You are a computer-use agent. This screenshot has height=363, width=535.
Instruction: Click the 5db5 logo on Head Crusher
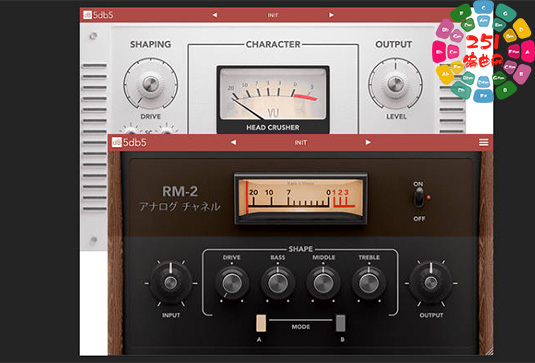pos(98,15)
